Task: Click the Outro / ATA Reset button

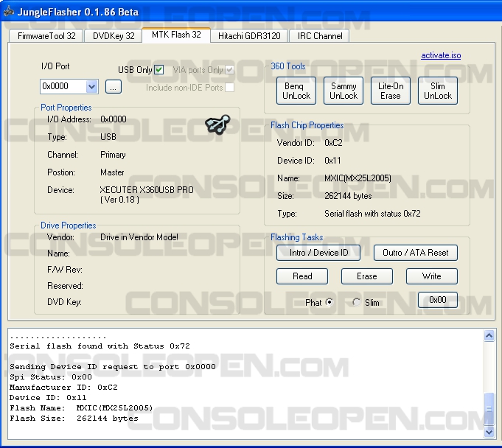Action: pyautogui.click(x=416, y=253)
